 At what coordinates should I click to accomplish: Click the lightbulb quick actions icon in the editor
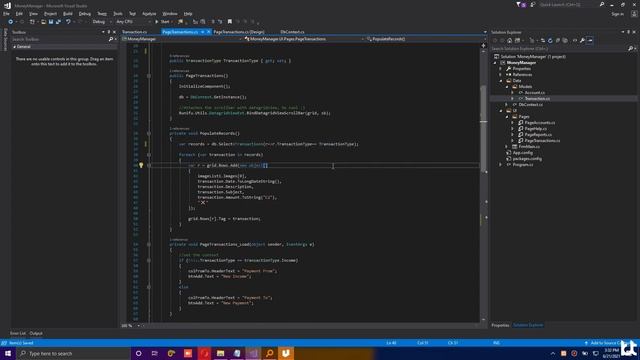pos(141,165)
